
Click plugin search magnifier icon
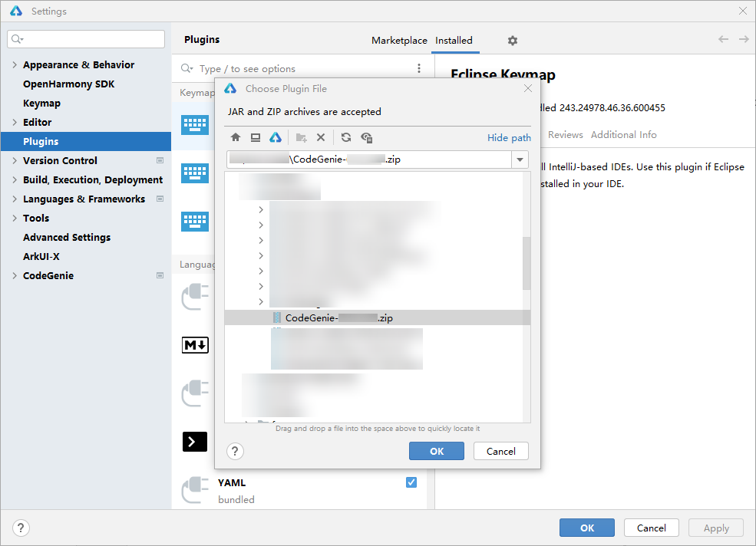pos(187,68)
